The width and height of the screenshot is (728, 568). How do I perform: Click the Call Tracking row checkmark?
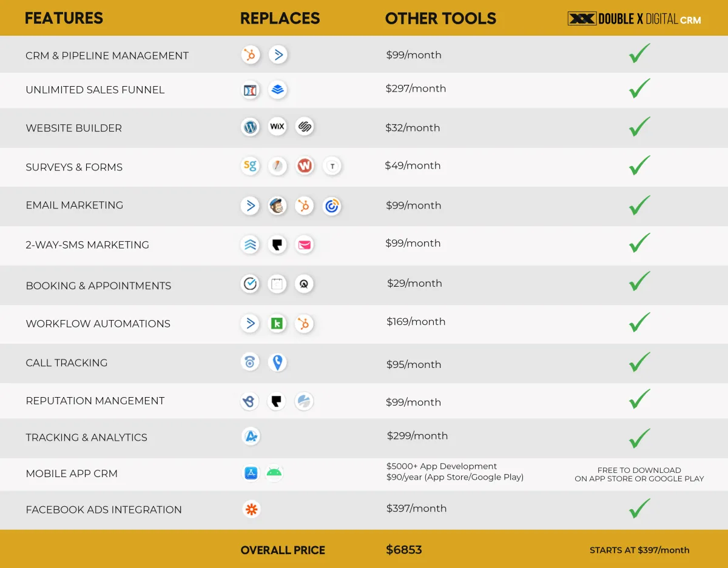(639, 363)
